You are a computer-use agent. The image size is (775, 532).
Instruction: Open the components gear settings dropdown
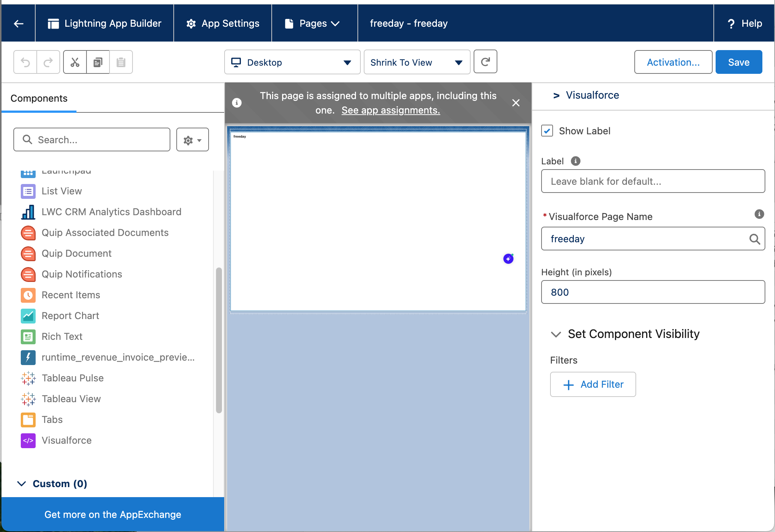click(192, 140)
